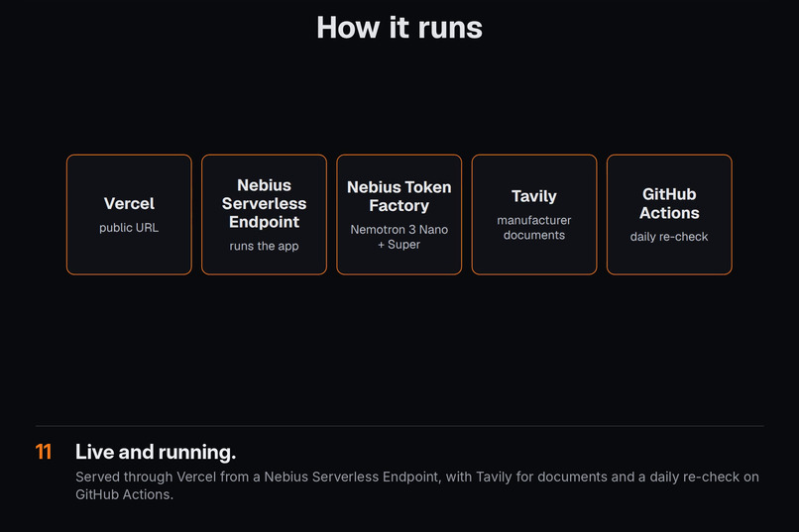Click the "manufacturer documents" text
This screenshot has width=799, height=532.
coord(534,228)
